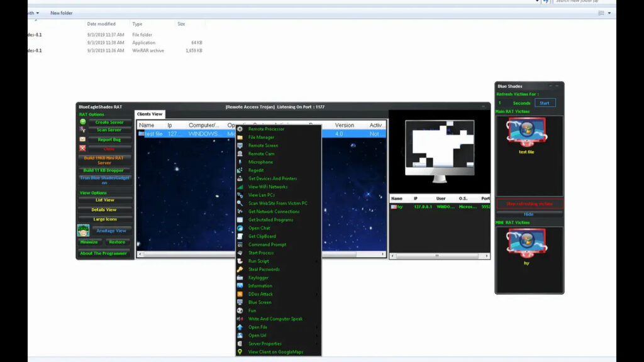
Task: Click the webcam icon beside Remote Cam
Action: pyautogui.click(x=240, y=153)
